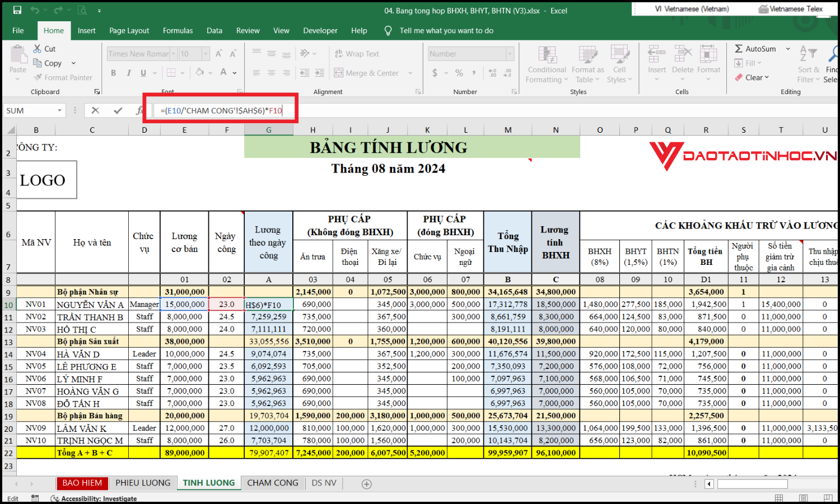Select the PHIEU LUONG sheet tab
The width and height of the screenshot is (840, 504).
point(143,483)
